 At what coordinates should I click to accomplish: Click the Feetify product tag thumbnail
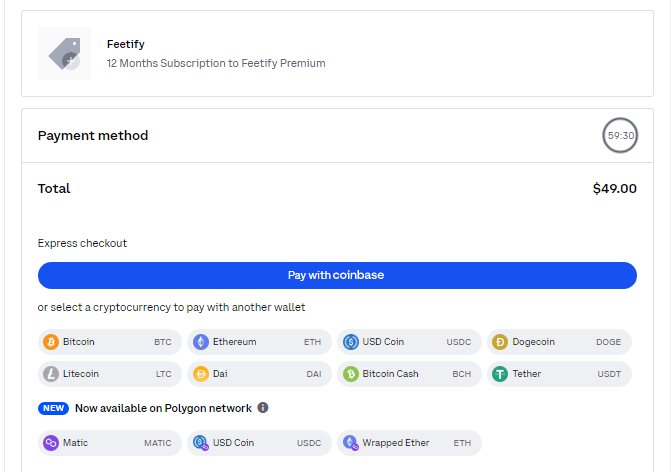[x=64, y=53]
